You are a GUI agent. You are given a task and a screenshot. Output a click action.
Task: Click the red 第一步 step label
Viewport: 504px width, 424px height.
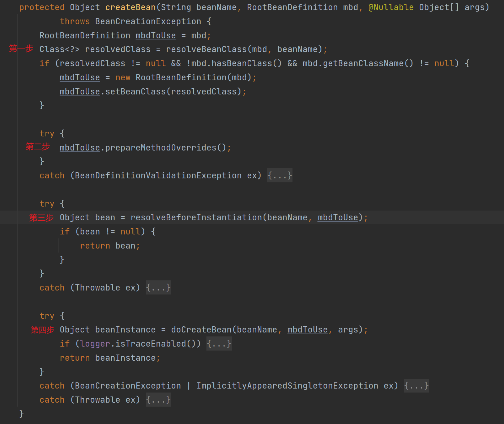pos(21,48)
